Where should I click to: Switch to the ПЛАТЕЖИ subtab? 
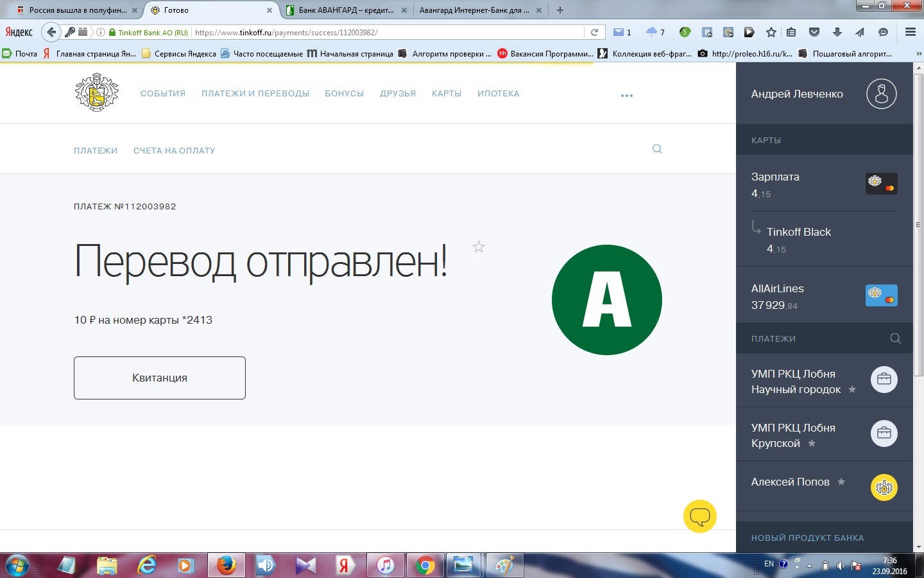coord(96,151)
